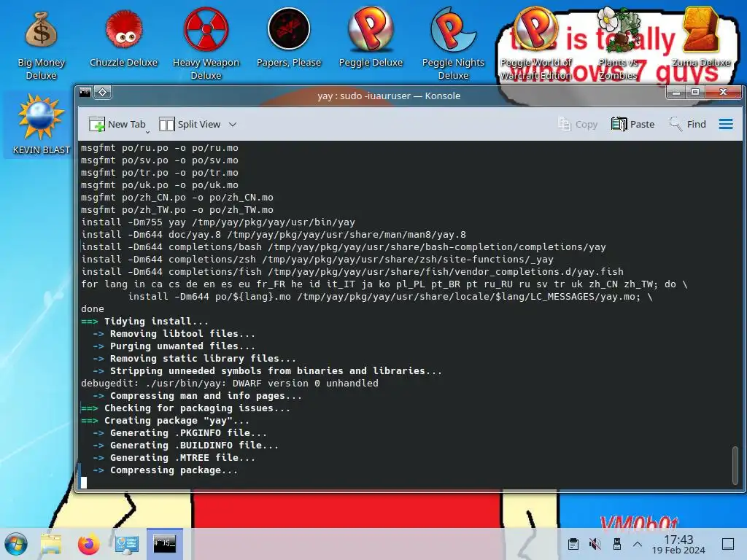This screenshot has height=560, width=747.
Task: Click show desktop button in taskbar
Action: click(727, 544)
